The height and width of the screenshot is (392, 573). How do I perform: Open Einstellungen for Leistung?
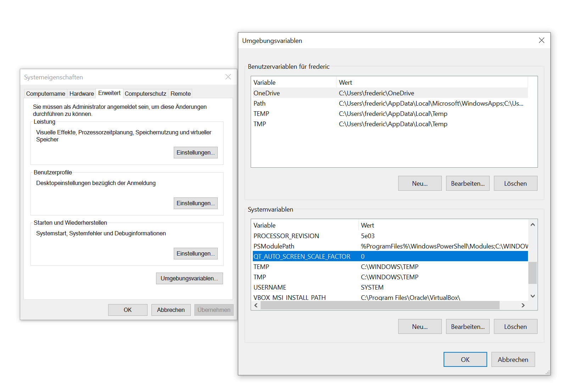195,152
